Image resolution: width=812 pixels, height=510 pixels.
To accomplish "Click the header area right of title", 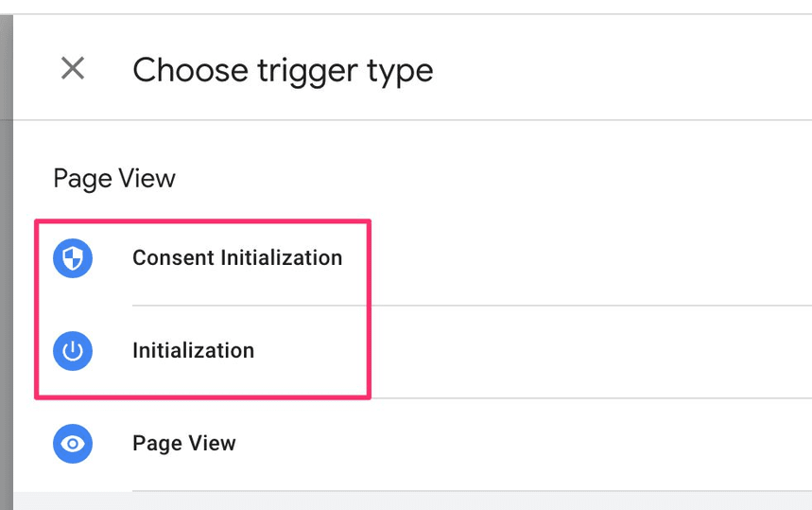I will (x=621, y=68).
